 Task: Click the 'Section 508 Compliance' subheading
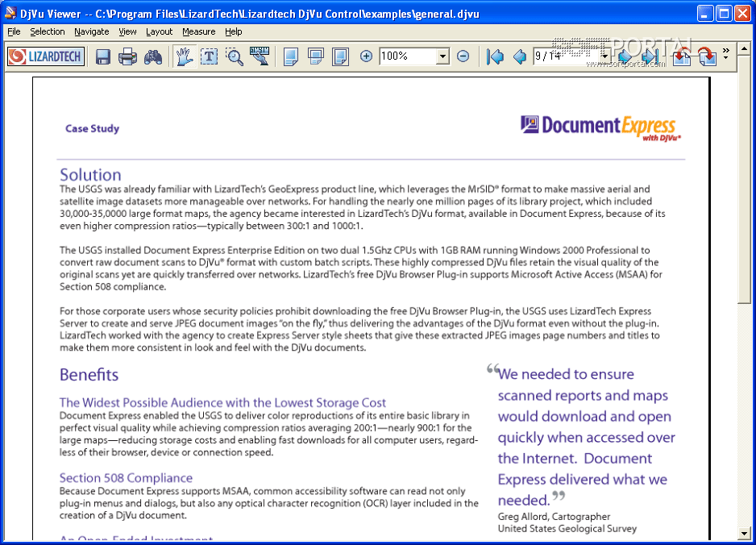tap(126, 478)
